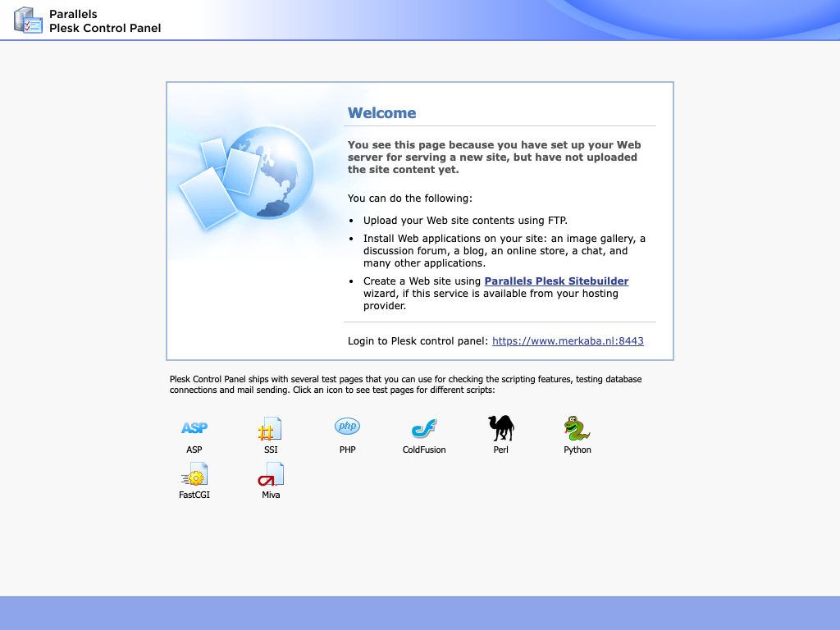Click the 'Perl' text label

(501, 450)
